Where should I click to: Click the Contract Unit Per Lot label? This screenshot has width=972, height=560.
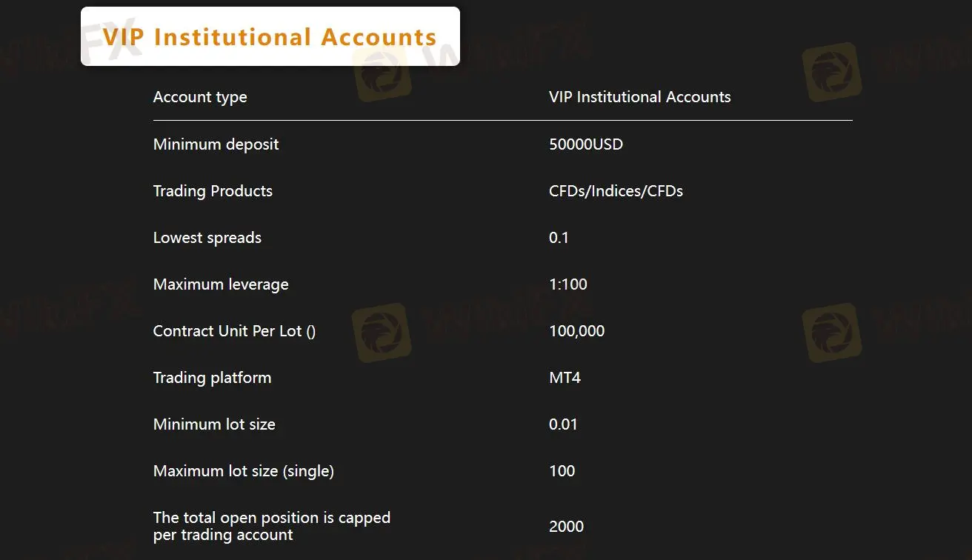234,330
